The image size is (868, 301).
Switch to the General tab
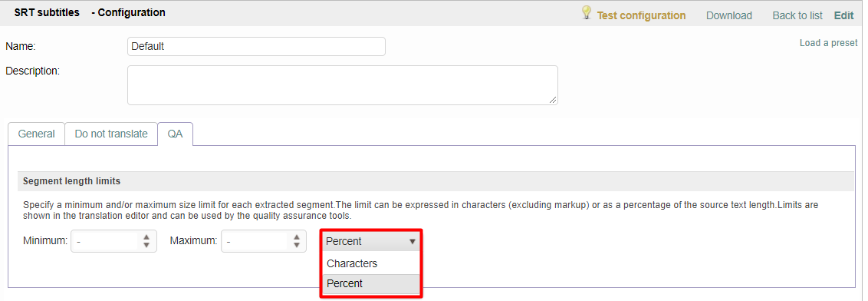click(37, 134)
